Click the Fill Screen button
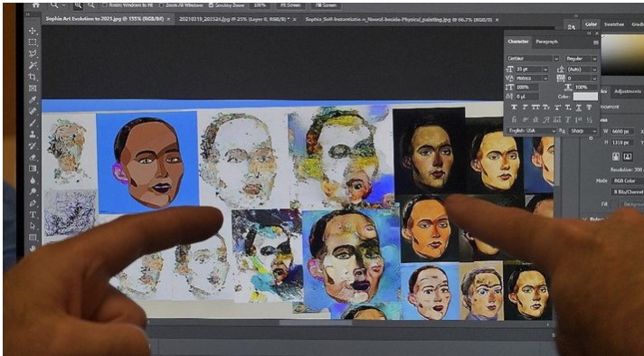The width and height of the screenshot is (644, 356). (x=326, y=5)
